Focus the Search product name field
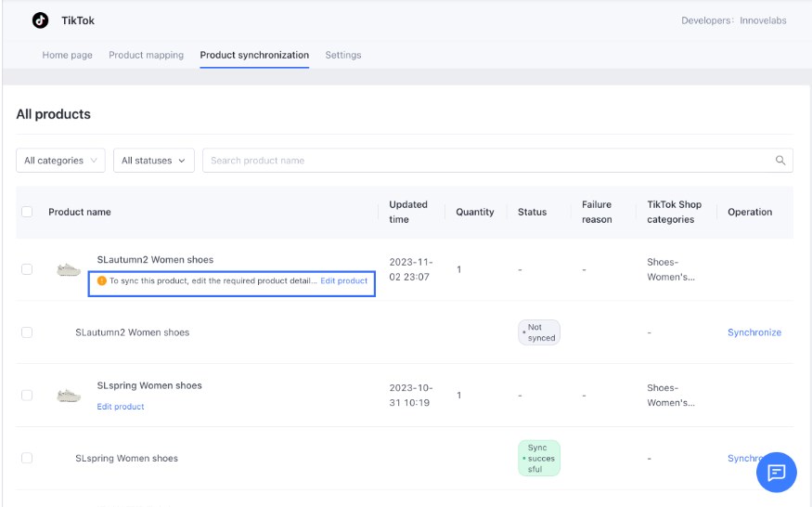The image size is (812, 507). coord(483,161)
